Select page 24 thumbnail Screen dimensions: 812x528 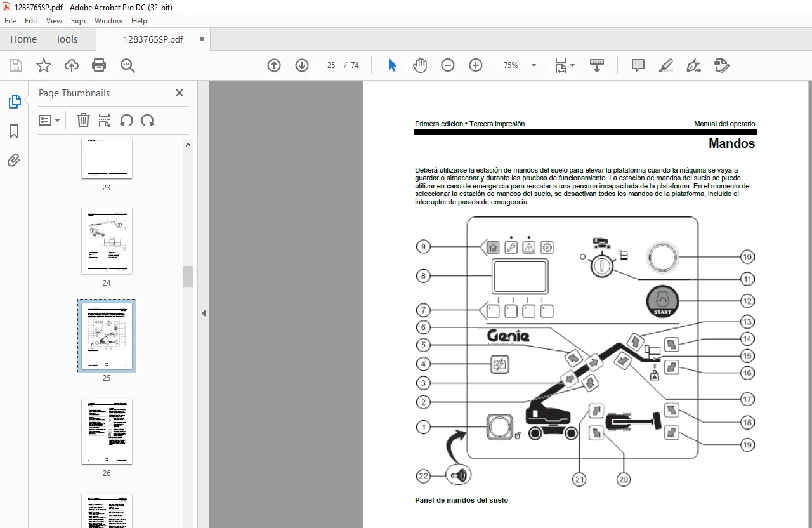107,241
